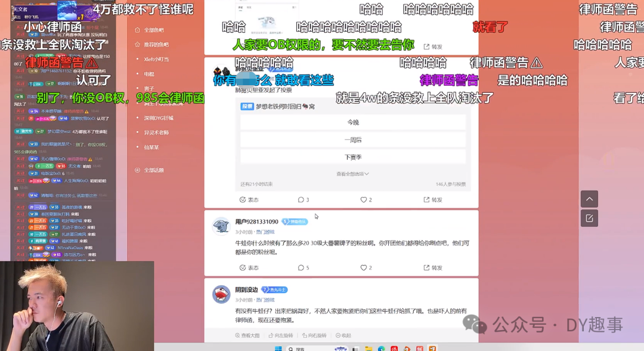
Task: Open the 5 comments on 用户9281331090's post
Action: point(304,268)
